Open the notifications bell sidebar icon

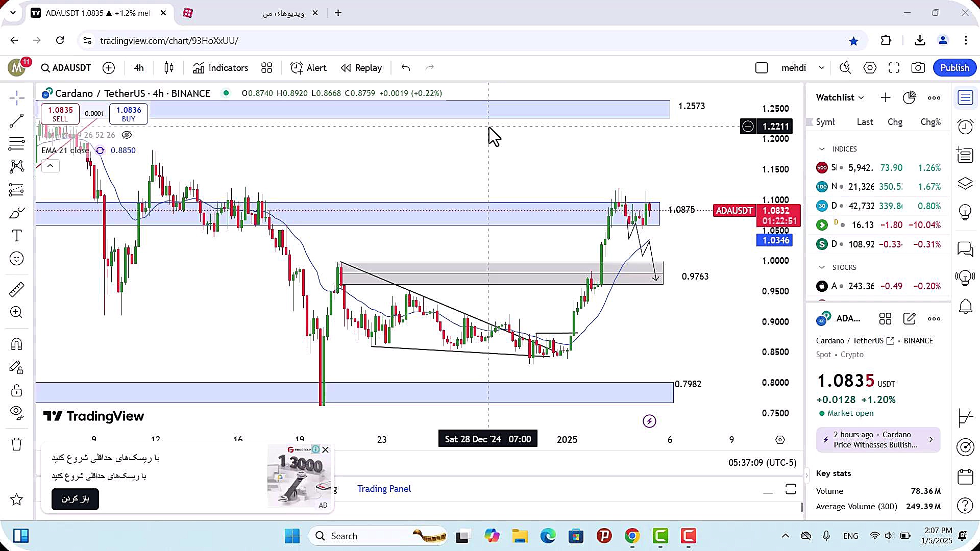click(965, 306)
